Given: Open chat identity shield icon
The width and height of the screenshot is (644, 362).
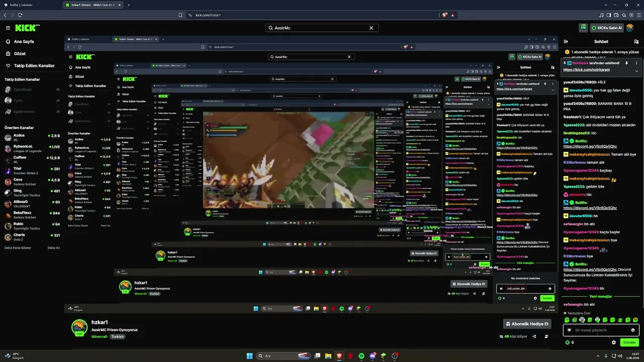Looking at the screenshot, I should pyautogui.click(x=570, y=330).
